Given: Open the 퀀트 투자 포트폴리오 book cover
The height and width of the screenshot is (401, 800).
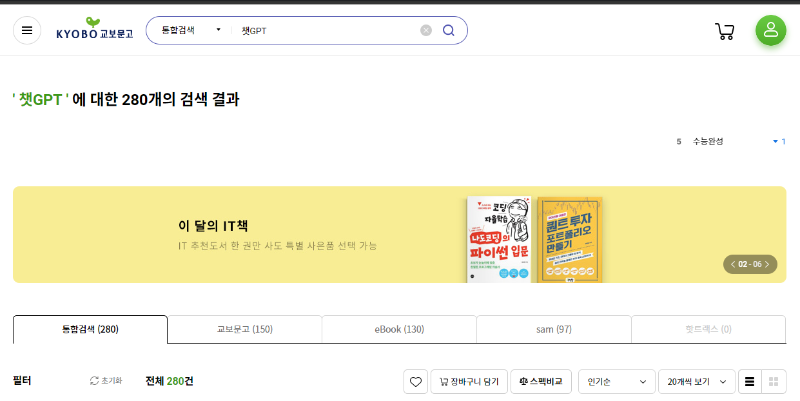Looking at the screenshot, I should point(569,240).
